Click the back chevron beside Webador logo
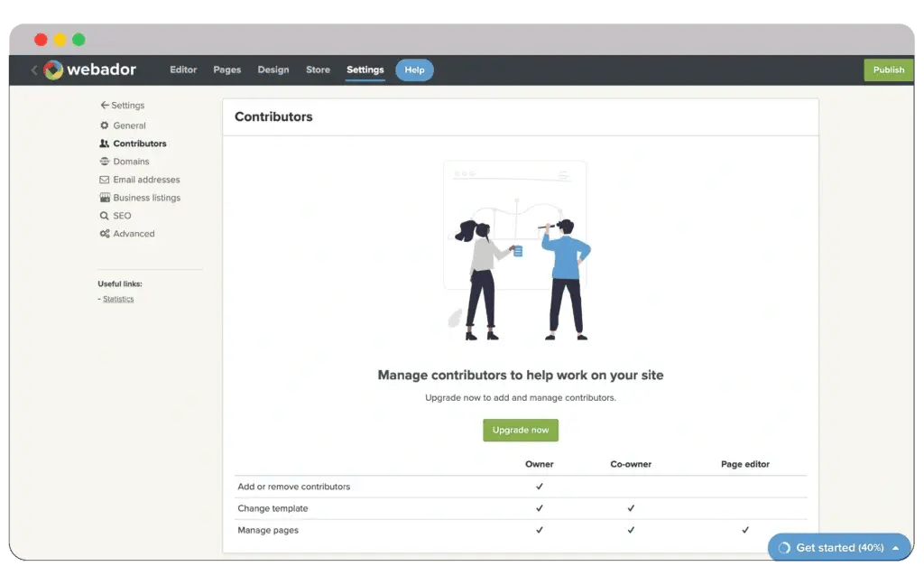The image size is (924, 585). 34,70
